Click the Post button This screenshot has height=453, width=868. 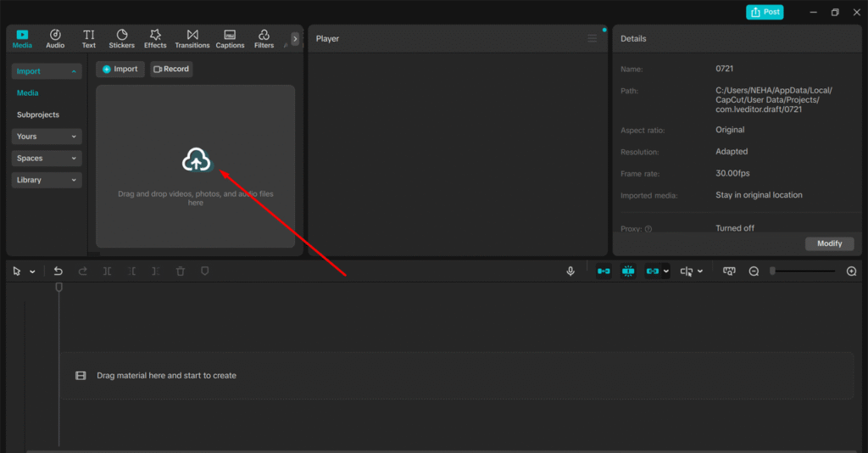[x=765, y=12]
